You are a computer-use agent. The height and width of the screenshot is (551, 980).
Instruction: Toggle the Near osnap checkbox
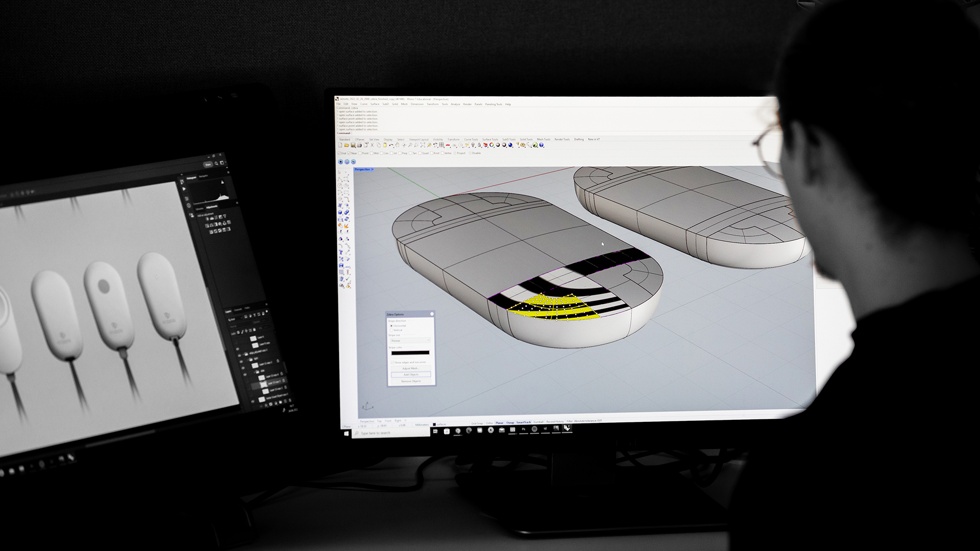(349, 153)
